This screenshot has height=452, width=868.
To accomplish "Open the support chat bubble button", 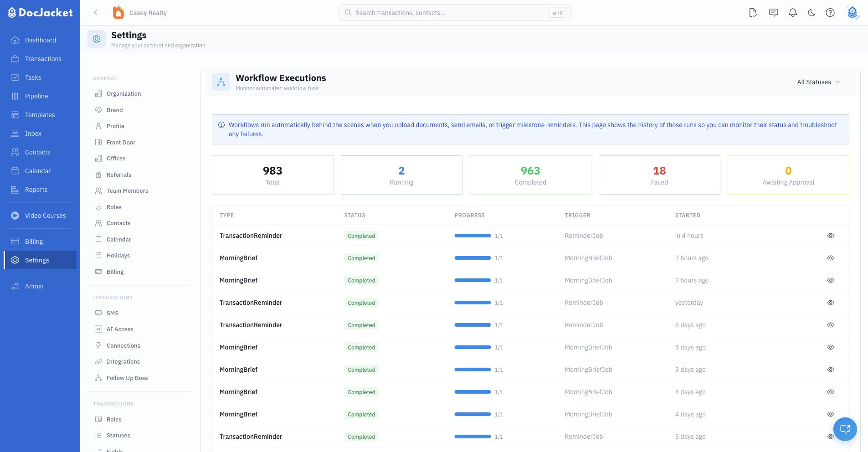I will [845, 429].
